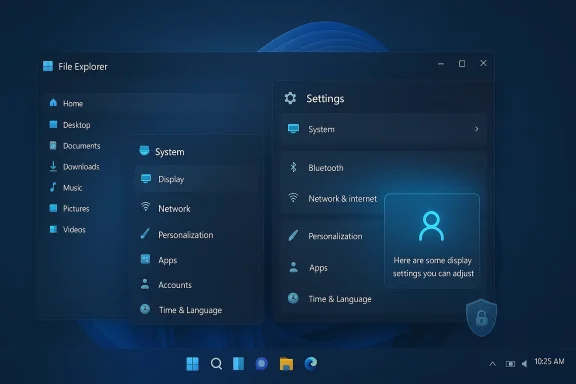Click the brush icon in Settings panel

point(293,235)
